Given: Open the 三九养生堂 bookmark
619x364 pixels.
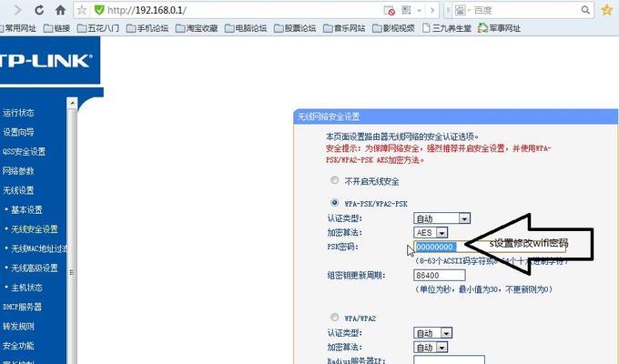Looking at the screenshot, I should click(x=446, y=28).
